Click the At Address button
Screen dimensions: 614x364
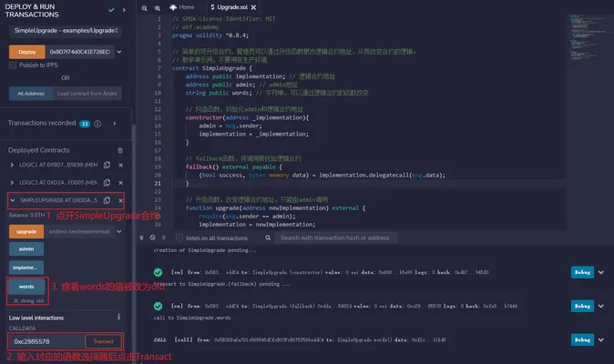(31, 94)
